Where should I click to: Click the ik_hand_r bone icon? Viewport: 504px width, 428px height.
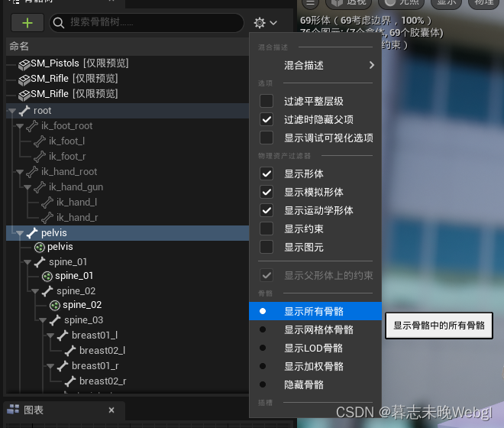click(x=47, y=218)
